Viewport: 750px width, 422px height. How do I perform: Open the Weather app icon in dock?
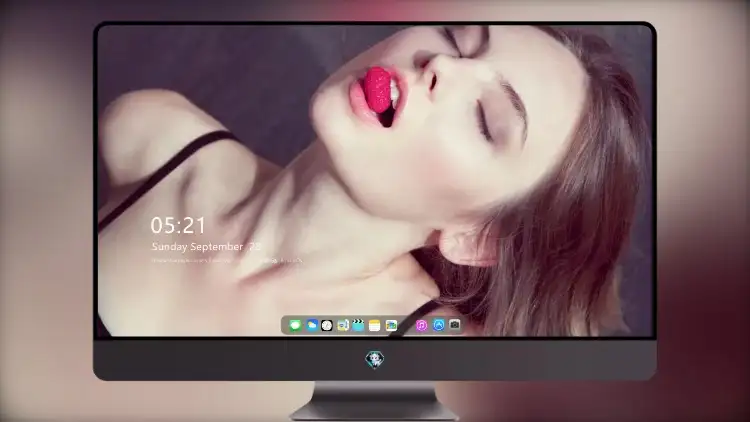[x=311, y=325]
